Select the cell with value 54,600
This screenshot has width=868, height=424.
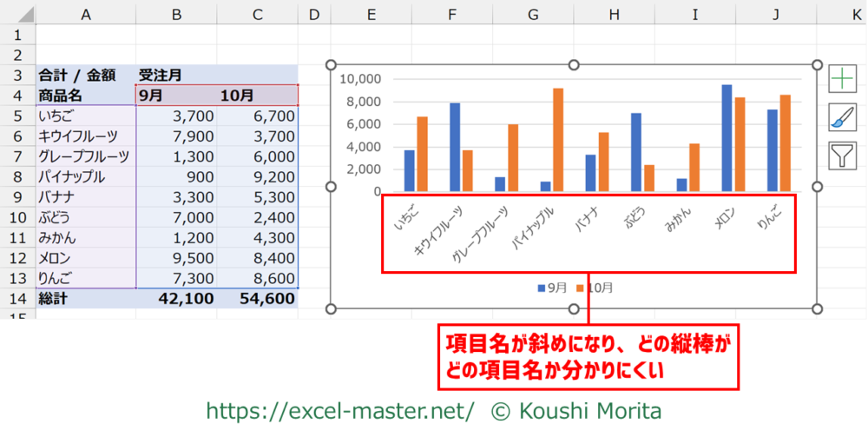tap(257, 299)
